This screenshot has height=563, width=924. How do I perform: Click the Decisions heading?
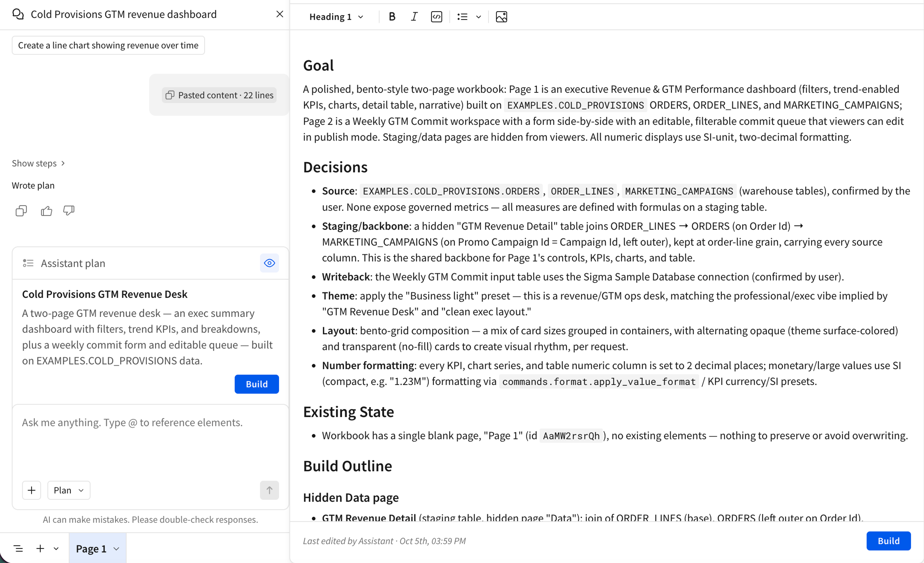[x=335, y=167]
